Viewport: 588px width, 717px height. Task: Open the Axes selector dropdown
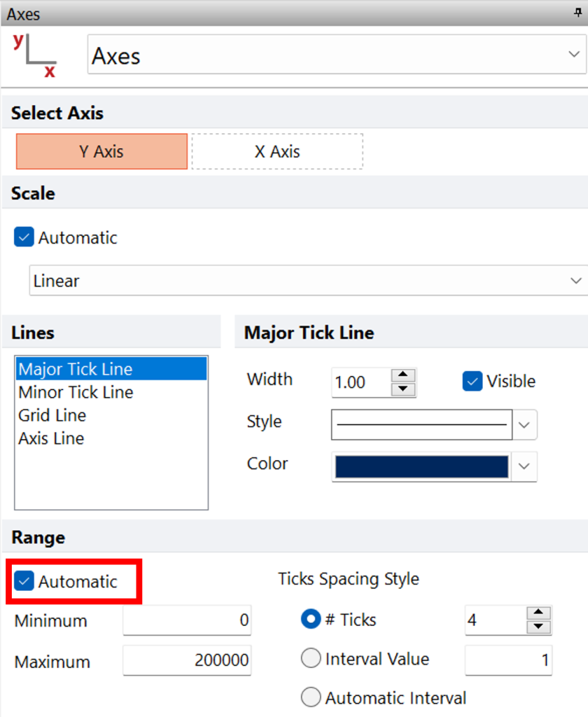[575, 53]
